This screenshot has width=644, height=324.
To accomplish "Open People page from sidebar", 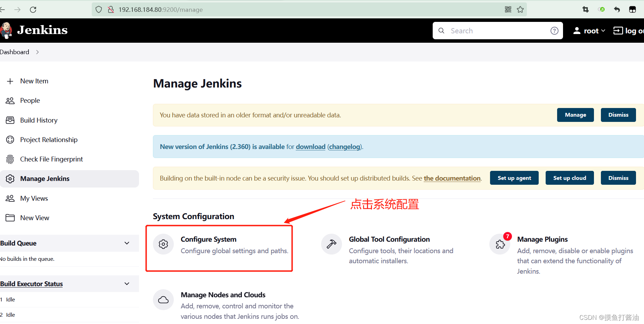I will [x=30, y=101].
